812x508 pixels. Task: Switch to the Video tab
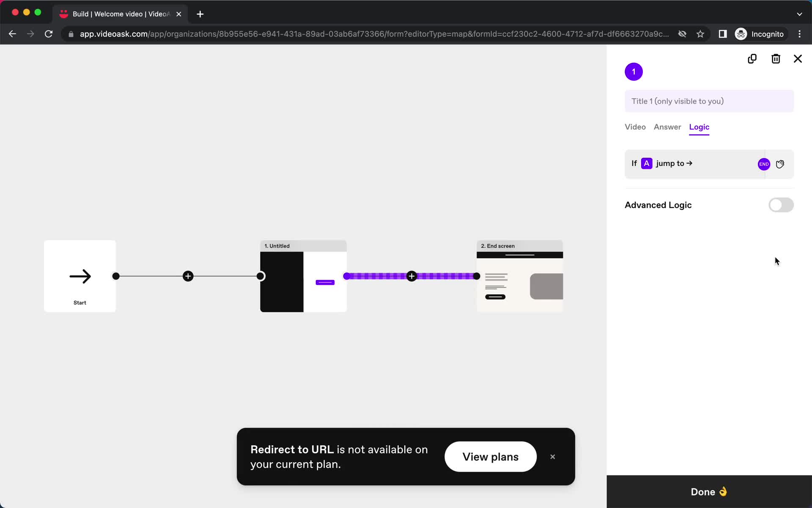[x=635, y=127]
